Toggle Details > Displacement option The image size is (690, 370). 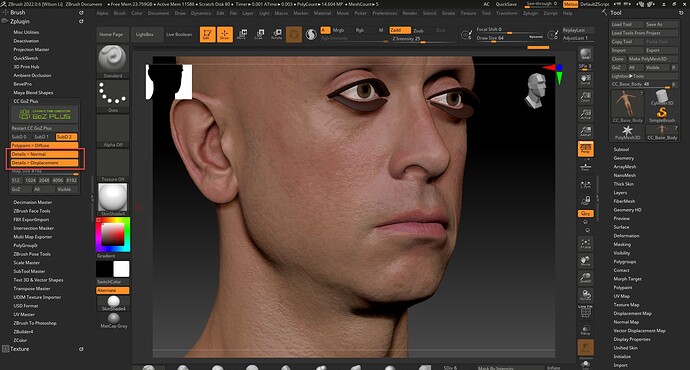point(44,163)
